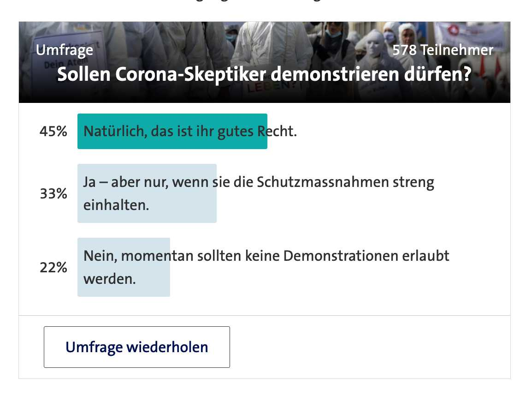Viewport: 532px width, 396px height.
Task: Click the 33% result label
Action: tap(53, 193)
